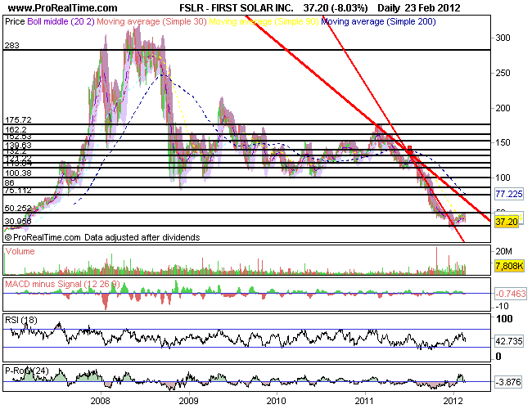Select the Boll middle (20 2) legend
The image size is (532, 409).
click(x=61, y=21)
